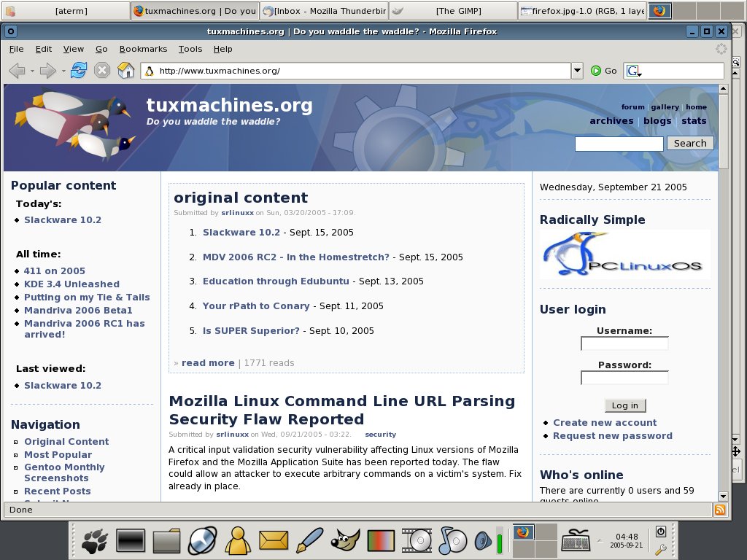Viewport: 747px width, 560px height.
Task: Open the envelope mail icon
Action: (274, 540)
